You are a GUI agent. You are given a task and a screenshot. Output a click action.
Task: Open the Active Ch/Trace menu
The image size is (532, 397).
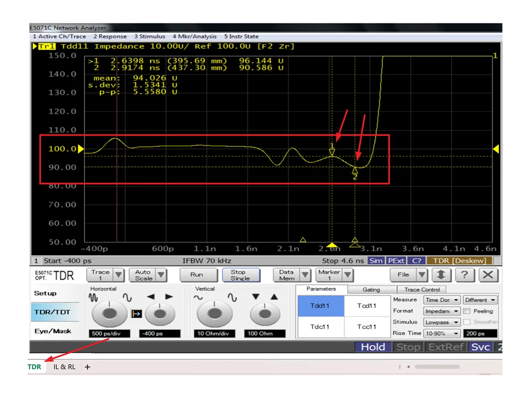[59, 36]
